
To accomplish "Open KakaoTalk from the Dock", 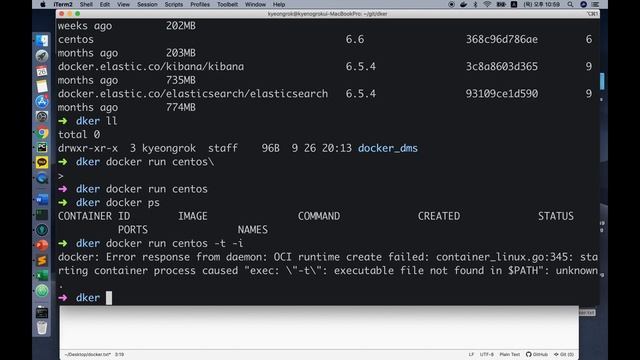I will point(42,162).
